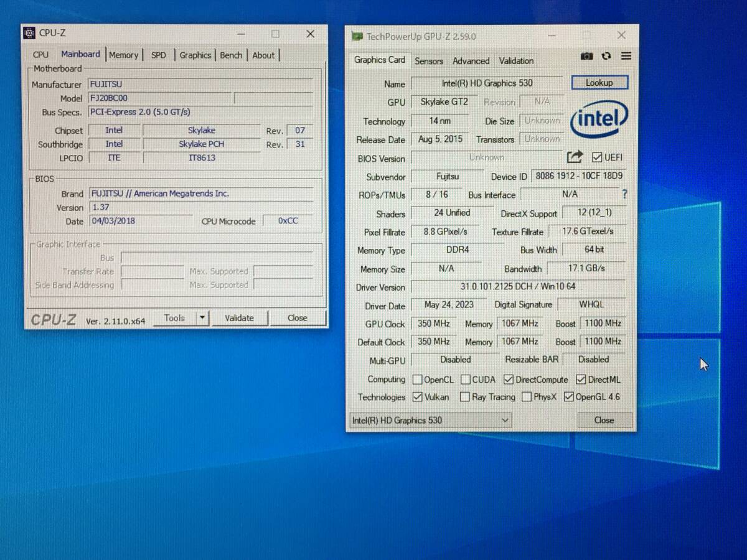Image resolution: width=747 pixels, height=560 pixels.
Task: Toggle the OpenGL 4.6 checkbox
Action: 568,396
